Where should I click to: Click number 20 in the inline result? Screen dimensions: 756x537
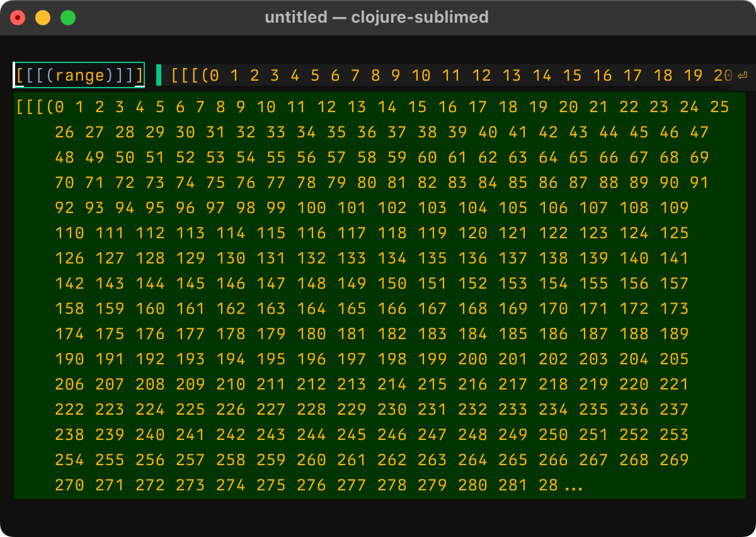723,76
